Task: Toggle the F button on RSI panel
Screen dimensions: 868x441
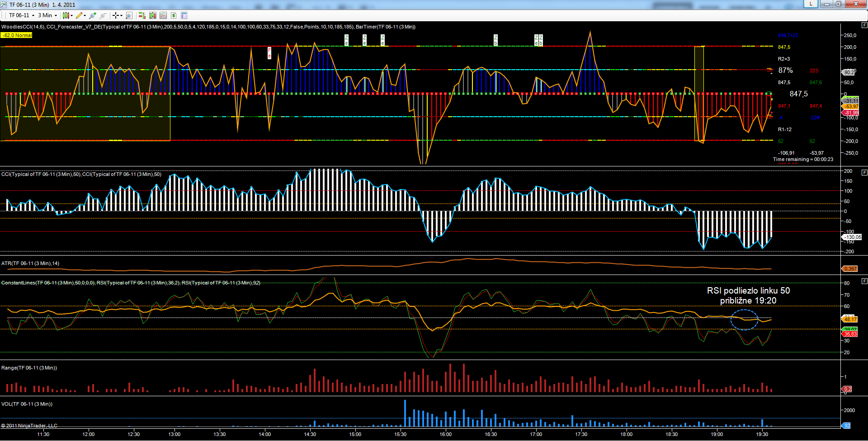Action: click(864, 281)
